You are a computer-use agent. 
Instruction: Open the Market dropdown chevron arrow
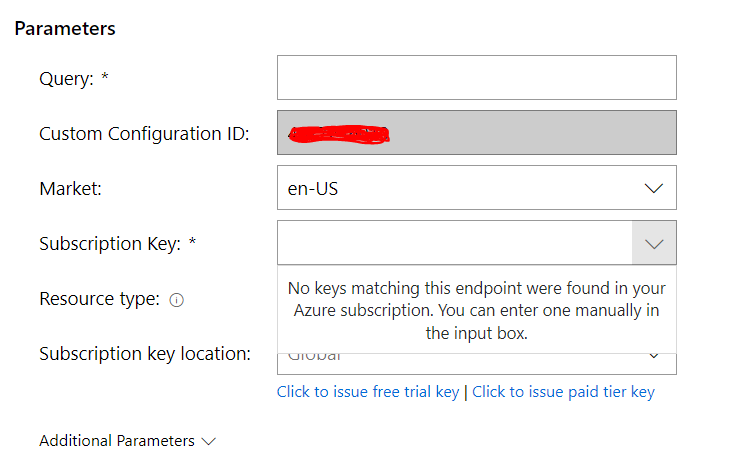coord(653,189)
